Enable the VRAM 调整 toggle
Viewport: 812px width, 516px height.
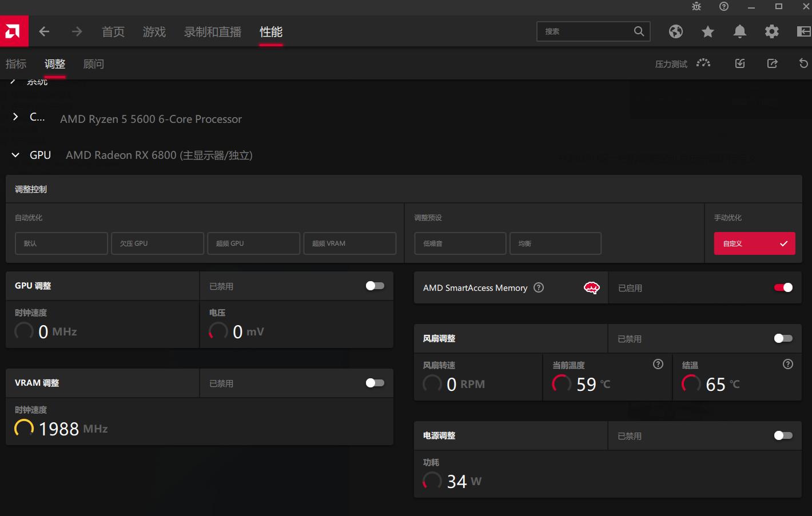(x=375, y=383)
